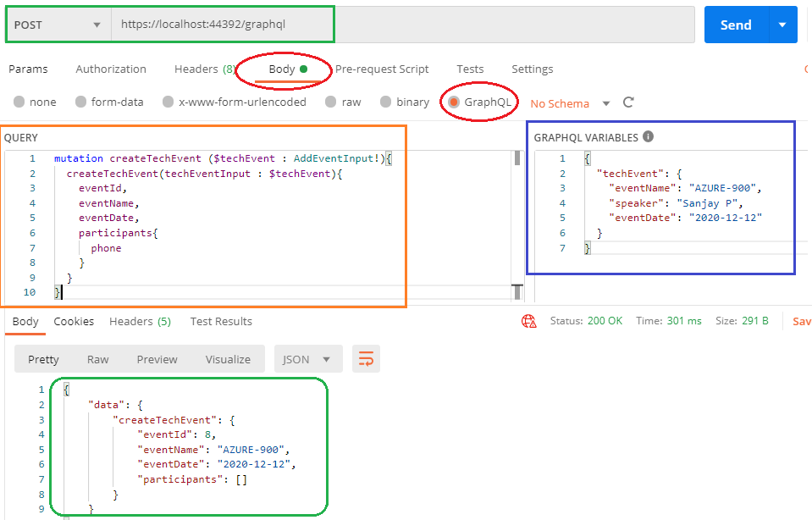812x520 pixels.
Task: Open the response Cookies tab
Action: tap(74, 322)
